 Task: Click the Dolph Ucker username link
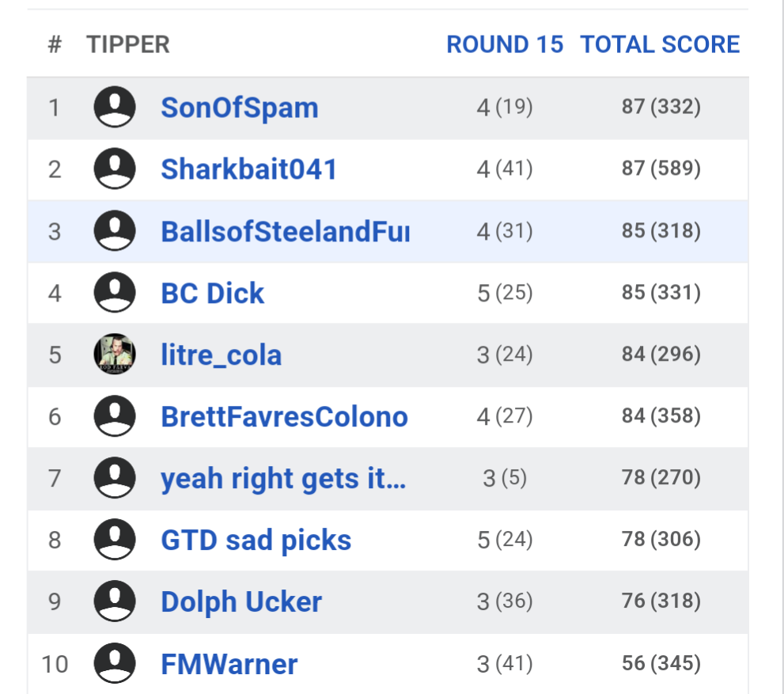[241, 602]
